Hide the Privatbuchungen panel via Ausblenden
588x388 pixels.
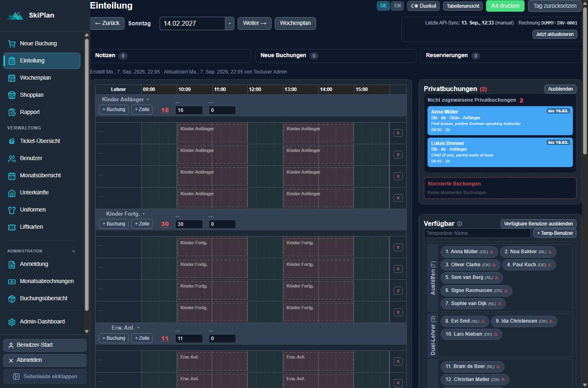pyautogui.click(x=560, y=89)
